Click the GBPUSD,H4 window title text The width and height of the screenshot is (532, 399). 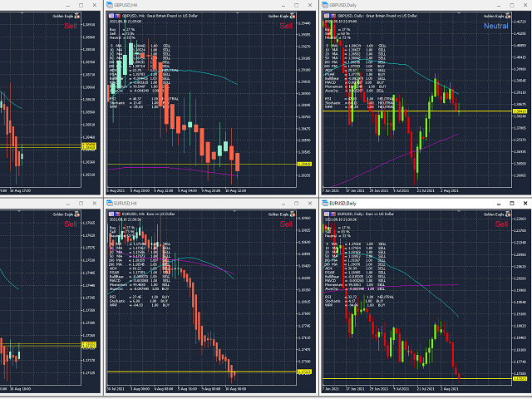tap(126, 5)
